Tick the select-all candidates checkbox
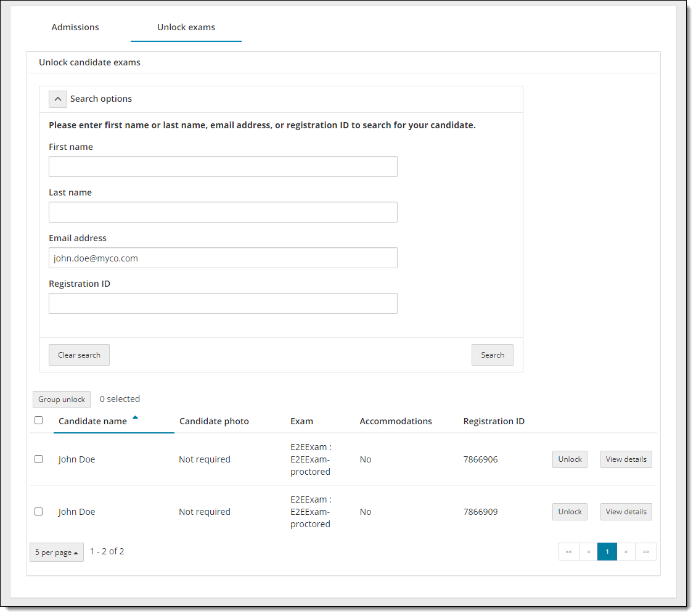 (39, 421)
